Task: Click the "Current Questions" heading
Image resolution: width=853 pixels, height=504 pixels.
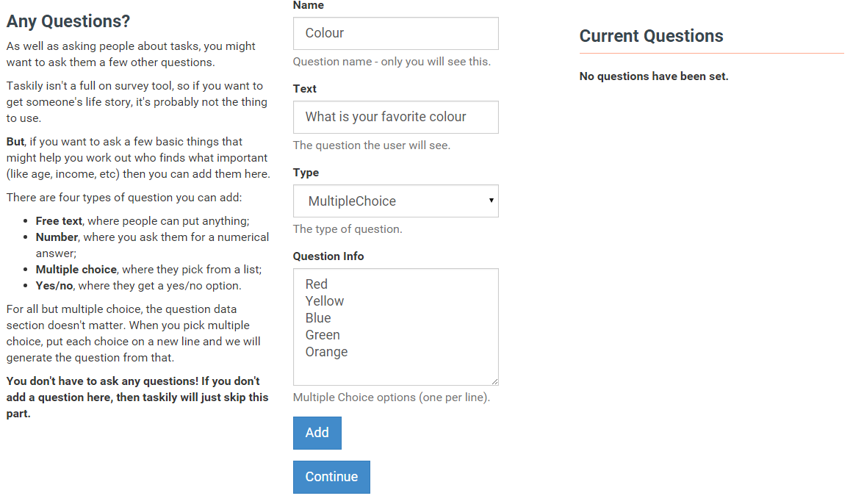Action: pyautogui.click(x=651, y=36)
